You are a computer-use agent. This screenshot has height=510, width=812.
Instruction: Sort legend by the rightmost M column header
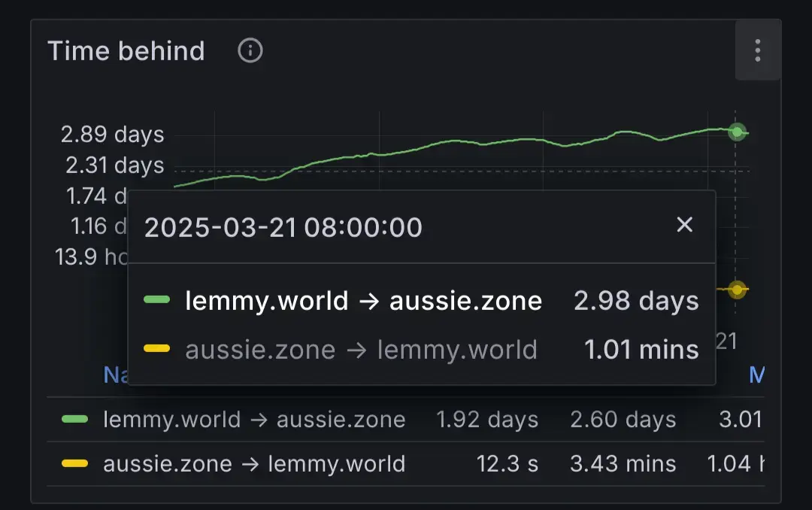756,375
